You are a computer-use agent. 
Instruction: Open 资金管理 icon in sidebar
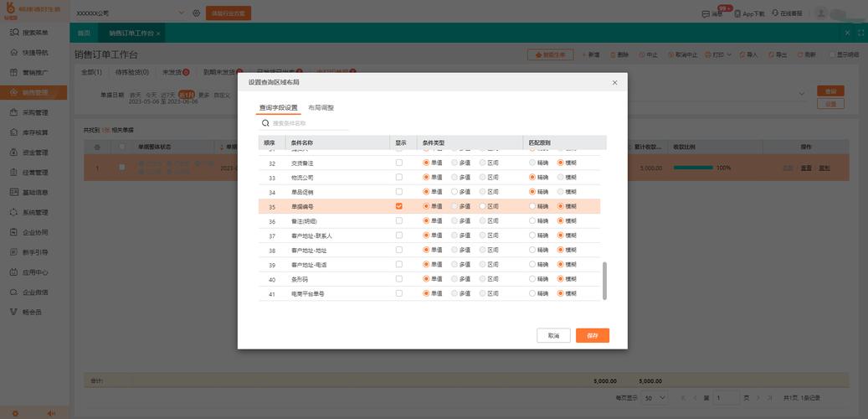[15, 153]
